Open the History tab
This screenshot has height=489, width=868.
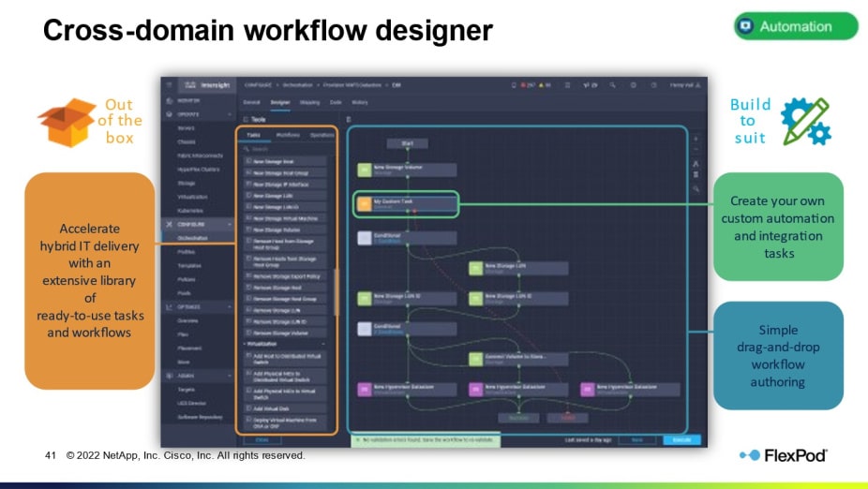[360, 102]
